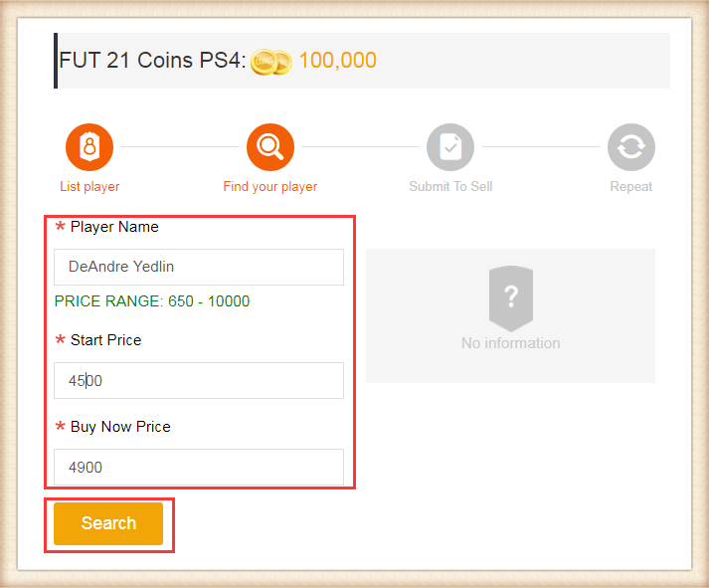Click the Submit To Sell step icon

point(450,148)
